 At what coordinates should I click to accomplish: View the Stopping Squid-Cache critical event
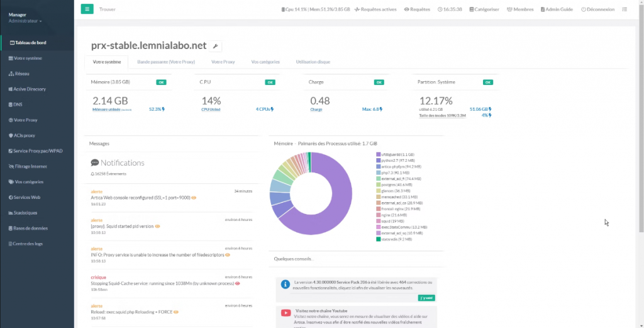(x=165, y=283)
